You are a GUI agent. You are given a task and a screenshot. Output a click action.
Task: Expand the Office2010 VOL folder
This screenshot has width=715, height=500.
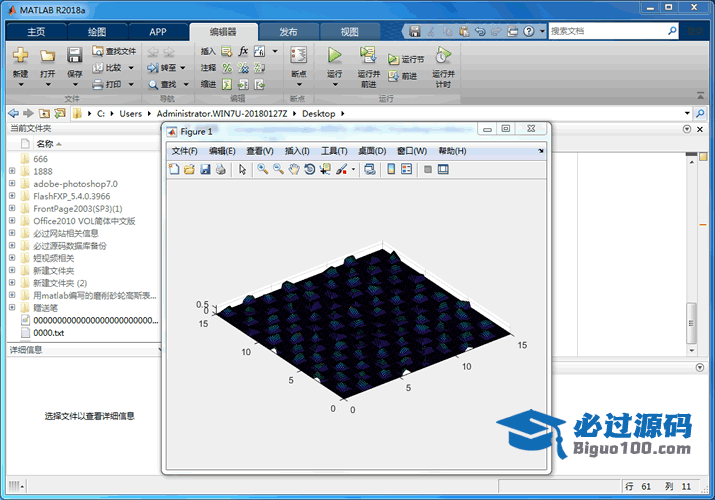point(12,221)
